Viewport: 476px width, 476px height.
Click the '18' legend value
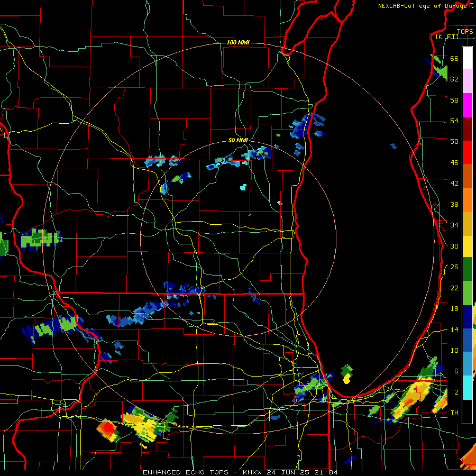coord(454,309)
